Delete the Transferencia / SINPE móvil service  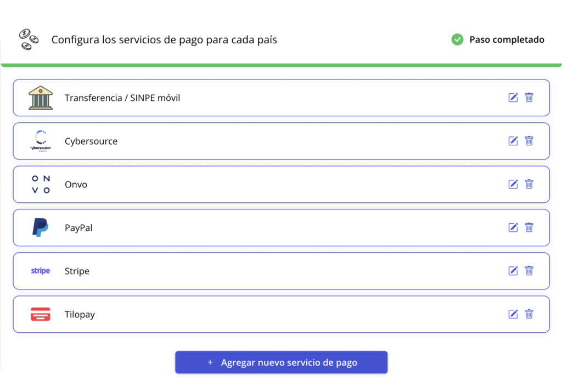tap(529, 98)
